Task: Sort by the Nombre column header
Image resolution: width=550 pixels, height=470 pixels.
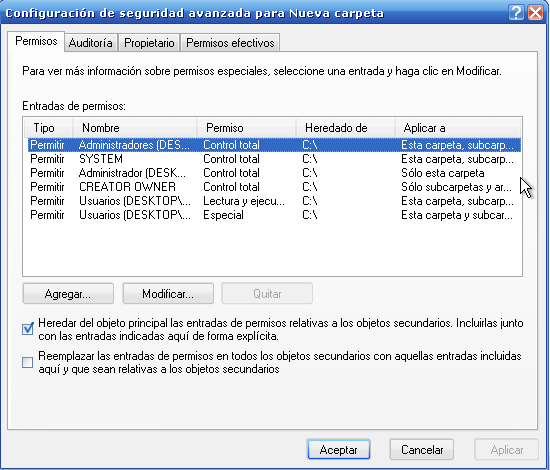Action: [135, 128]
